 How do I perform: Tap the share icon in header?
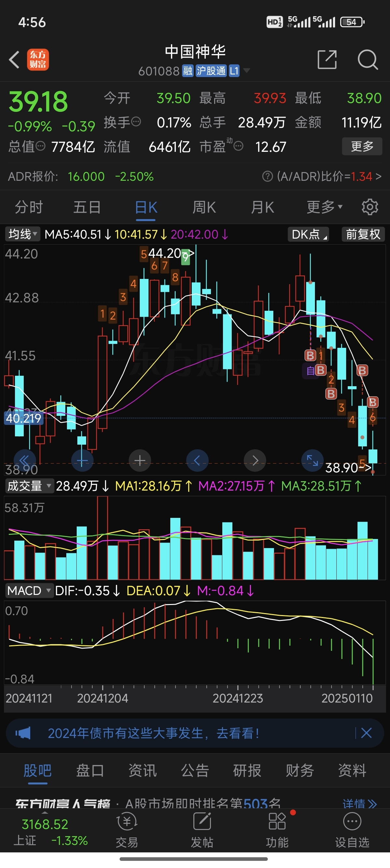pos(327,59)
